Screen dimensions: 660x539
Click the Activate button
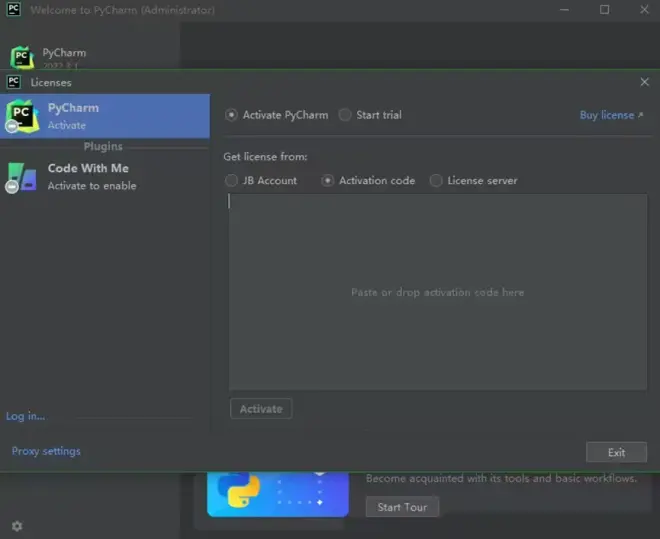pos(261,409)
